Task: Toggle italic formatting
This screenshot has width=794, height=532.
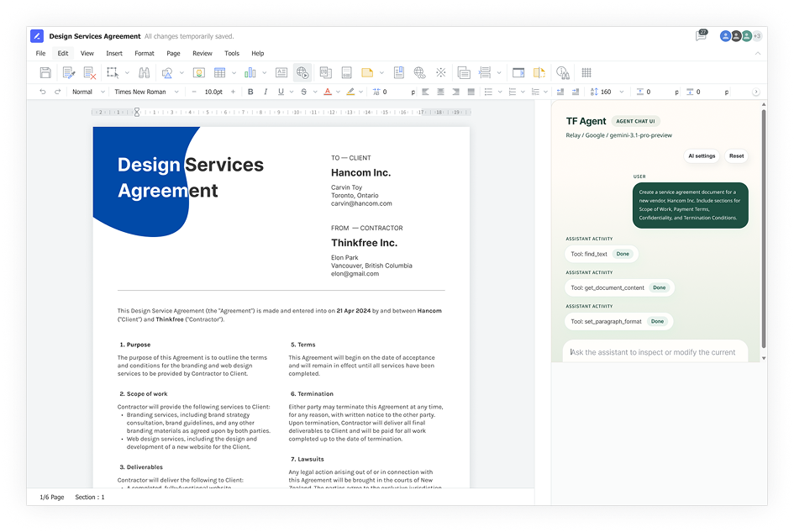Action: (266, 92)
